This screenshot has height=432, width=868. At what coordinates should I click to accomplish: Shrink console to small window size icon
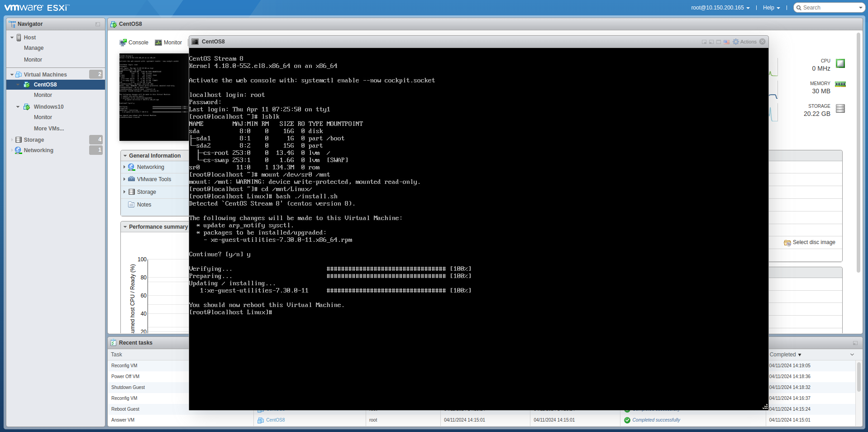pos(704,42)
